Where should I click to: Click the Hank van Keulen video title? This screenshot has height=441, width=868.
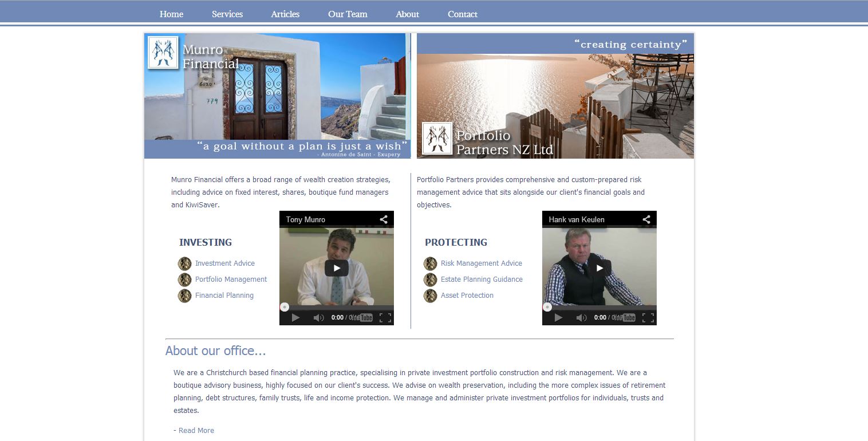pyautogui.click(x=577, y=219)
